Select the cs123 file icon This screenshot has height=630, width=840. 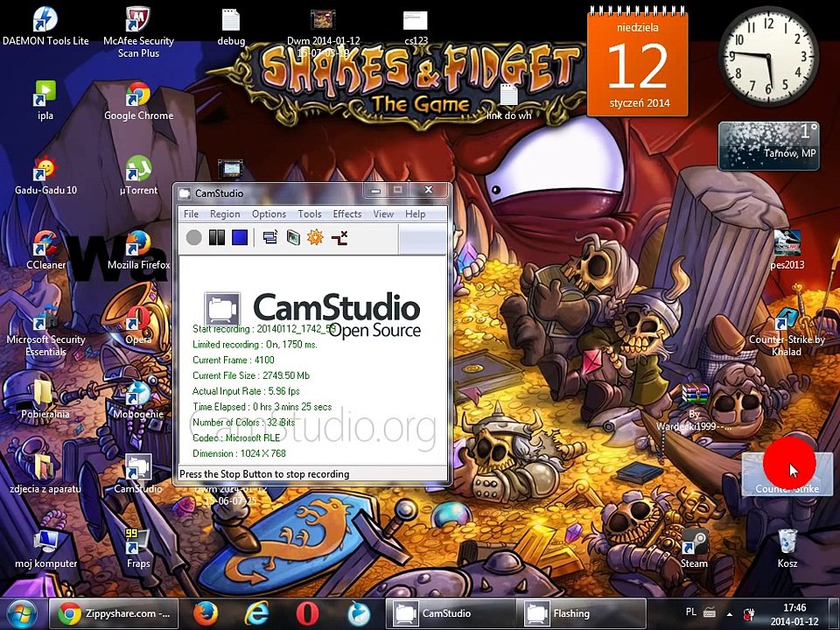tap(416, 27)
